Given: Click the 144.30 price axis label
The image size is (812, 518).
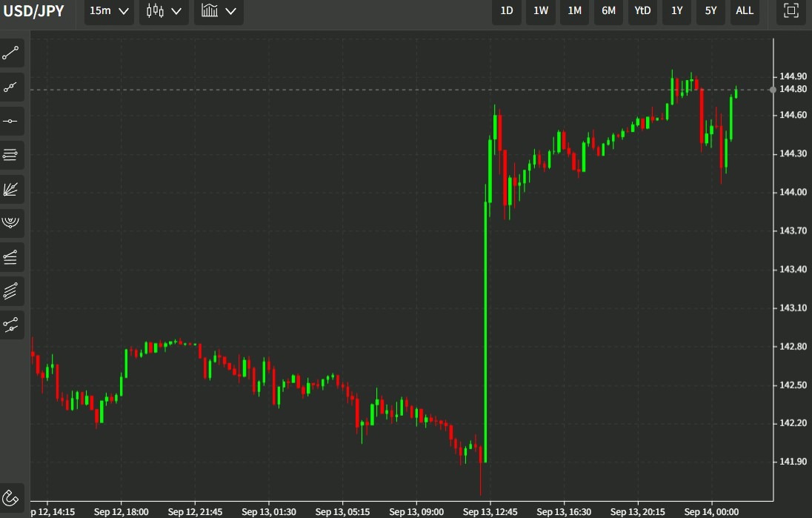Looking at the screenshot, I should [x=793, y=154].
